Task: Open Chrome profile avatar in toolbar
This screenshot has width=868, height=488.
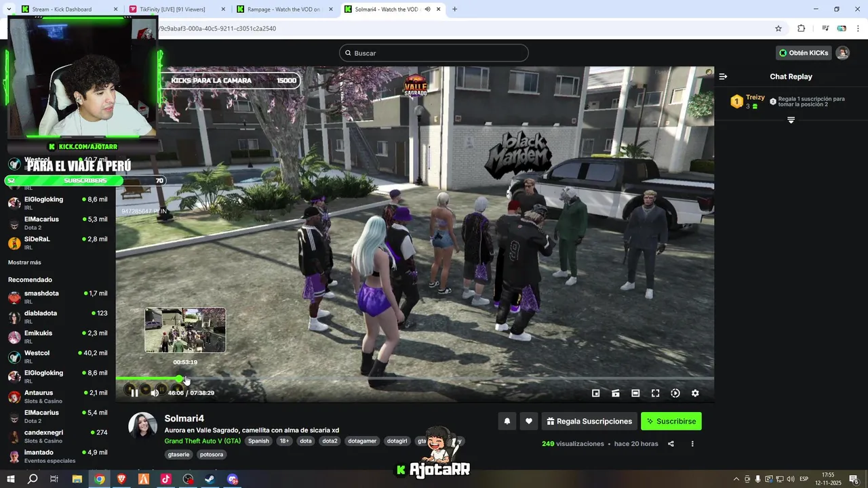Action: click(842, 28)
